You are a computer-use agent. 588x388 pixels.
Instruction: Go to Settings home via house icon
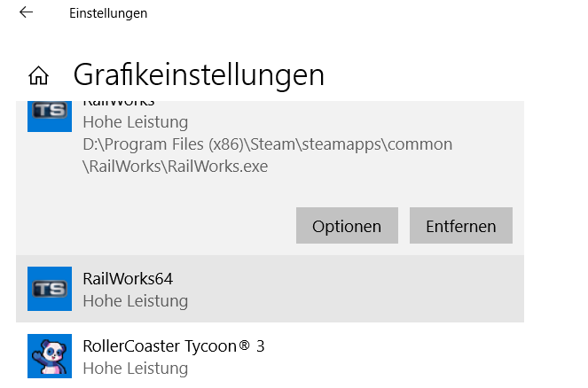[x=39, y=75]
